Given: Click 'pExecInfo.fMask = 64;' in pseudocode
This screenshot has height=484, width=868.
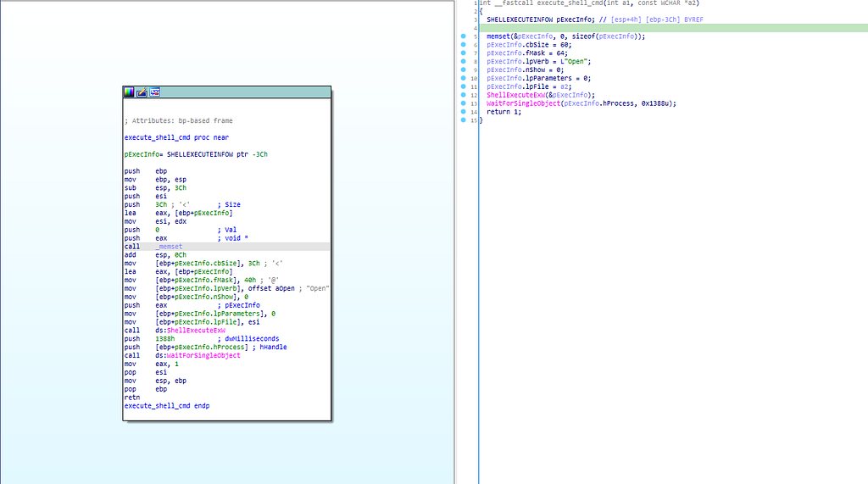Looking at the screenshot, I should (527, 53).
